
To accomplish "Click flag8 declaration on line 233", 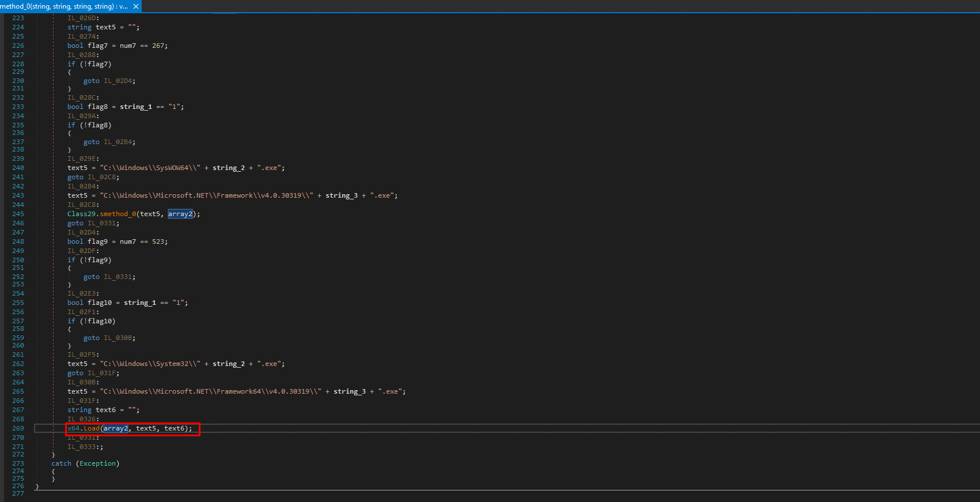I will pyautogui.click(x=97, y=107).
